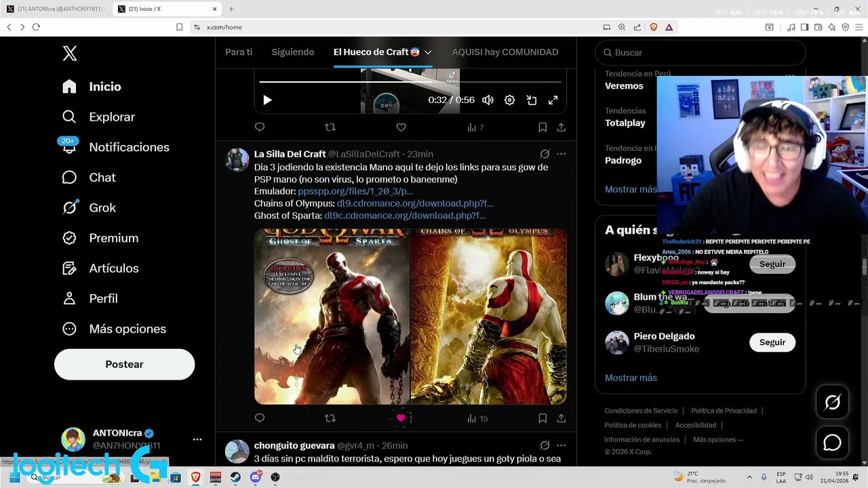This screenshot has width=868, height=488.
Task: Like the video post
Action: pos(401,127)
